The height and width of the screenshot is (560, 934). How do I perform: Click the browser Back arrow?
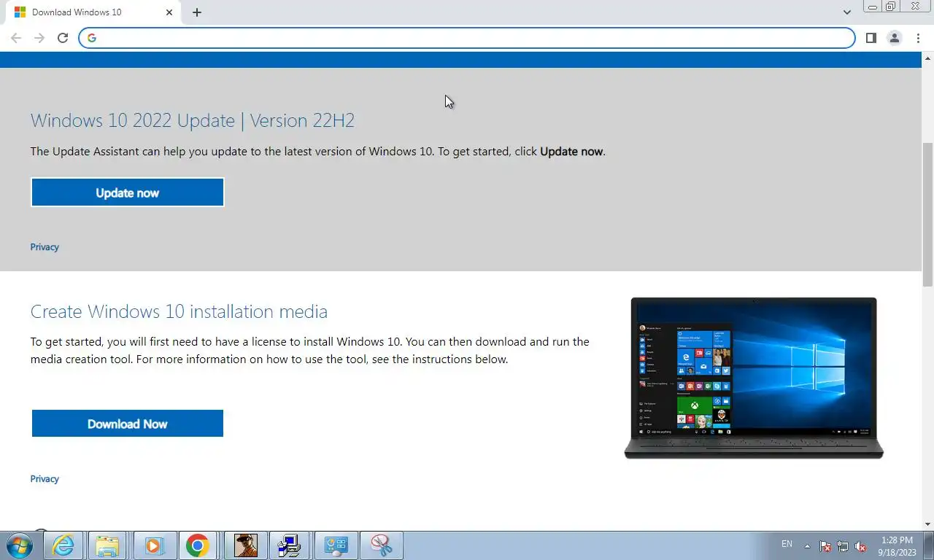click(x=16, y=38)
